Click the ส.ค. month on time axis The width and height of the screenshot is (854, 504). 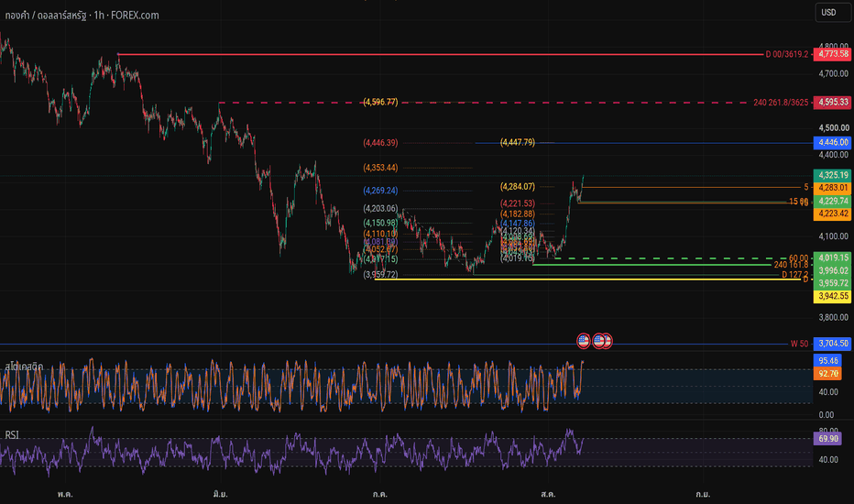(548, 494)
